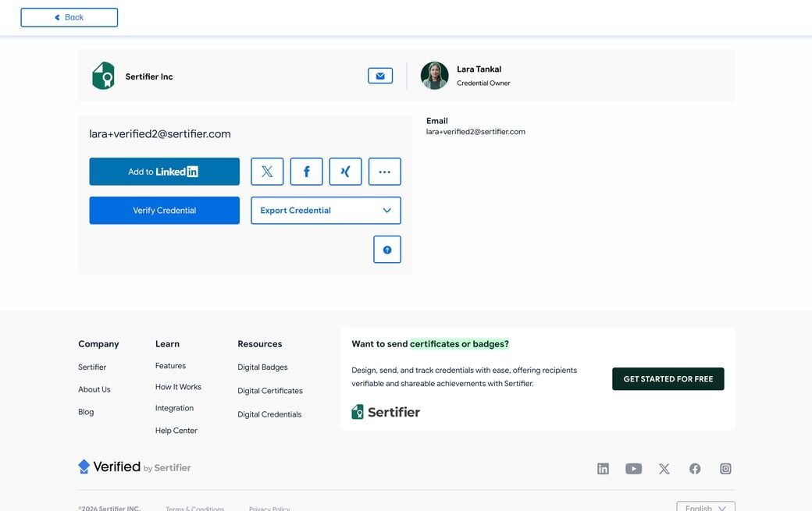Click the Learn footer heading
This screenshot has height=511, width=812.
click(x=167, y=344)
